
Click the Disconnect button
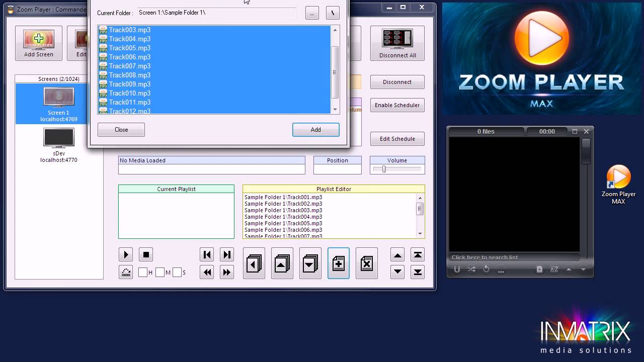click(397, 82)
